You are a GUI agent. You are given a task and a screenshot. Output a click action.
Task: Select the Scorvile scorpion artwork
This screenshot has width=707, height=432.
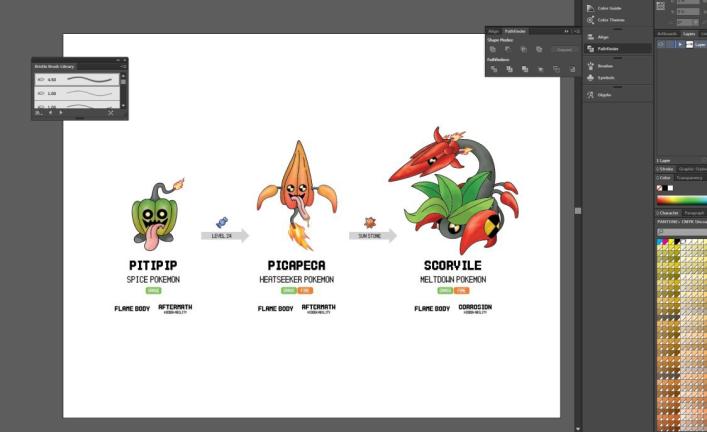coord(454,190)
